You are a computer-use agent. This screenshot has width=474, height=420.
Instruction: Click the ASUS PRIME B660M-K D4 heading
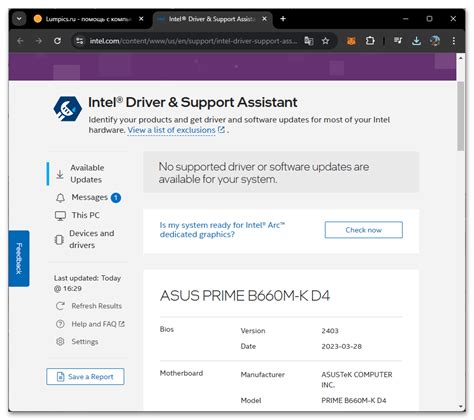click(x=245, y=296)
